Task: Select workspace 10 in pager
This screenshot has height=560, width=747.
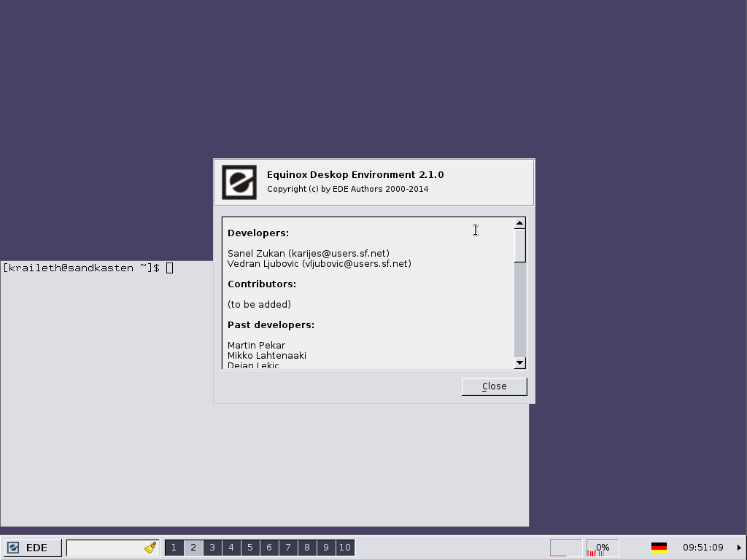Action: (345, 548)
